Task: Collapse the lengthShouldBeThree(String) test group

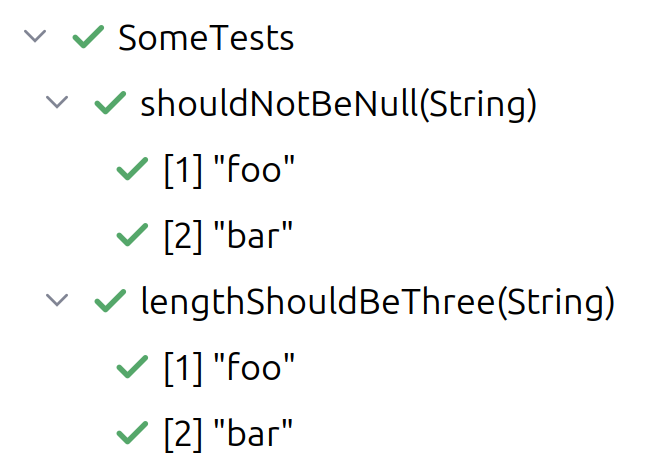Action: (x=59, y=301)
